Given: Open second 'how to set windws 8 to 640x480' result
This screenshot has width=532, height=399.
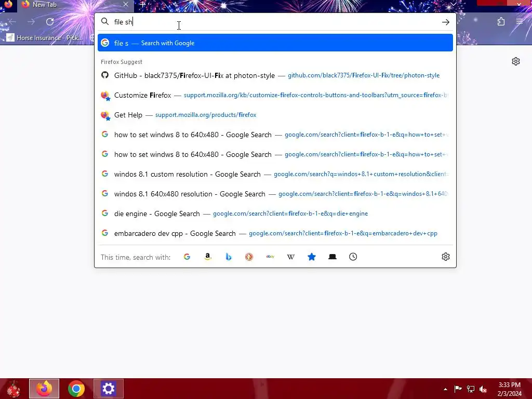Looking at the screenshot, I should [x=275, y=154].
